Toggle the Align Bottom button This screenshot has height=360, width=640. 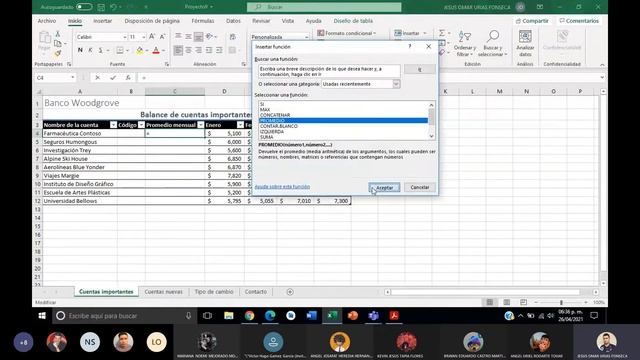click(x=198, y=36)
